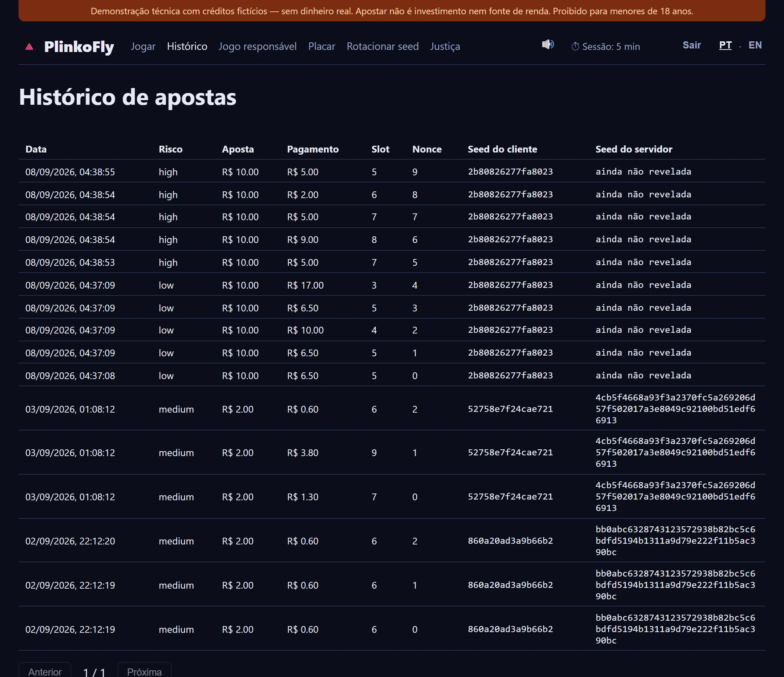The image size is (784, 677).
Task: Click client seed 52758e7f24cae721 in nonce 1 row
Action: (x=510, y=452)
